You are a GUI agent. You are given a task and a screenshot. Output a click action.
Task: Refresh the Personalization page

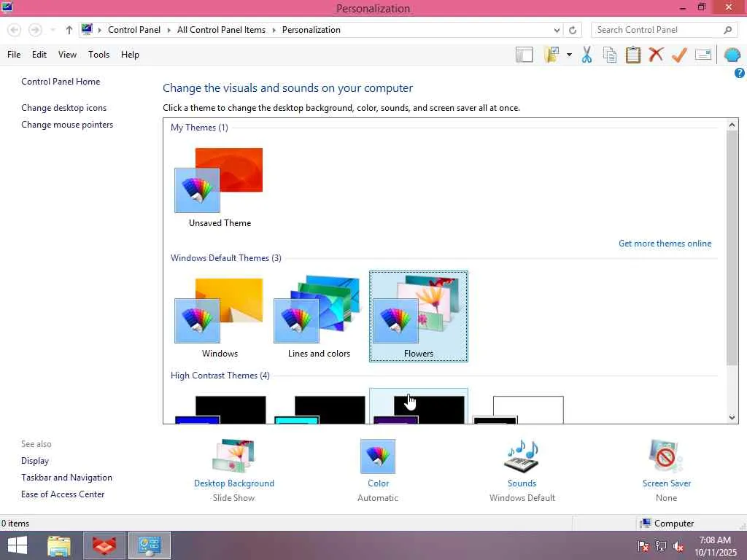coord(573,30)
